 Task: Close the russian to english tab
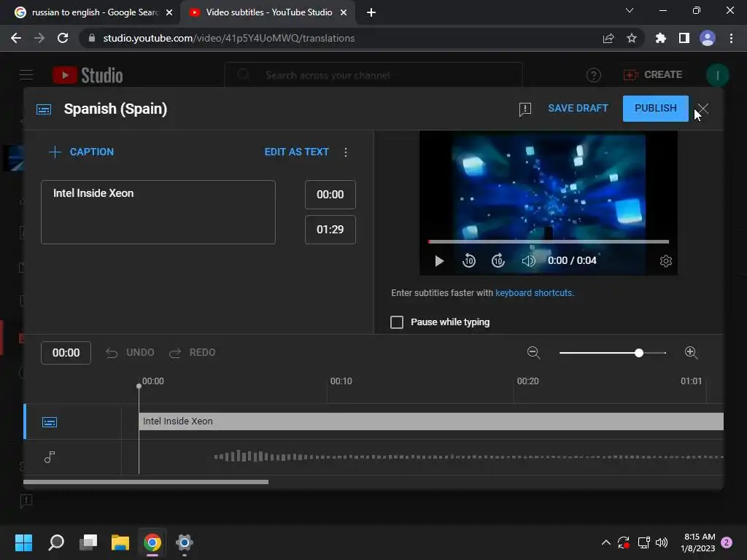[169, 12]
